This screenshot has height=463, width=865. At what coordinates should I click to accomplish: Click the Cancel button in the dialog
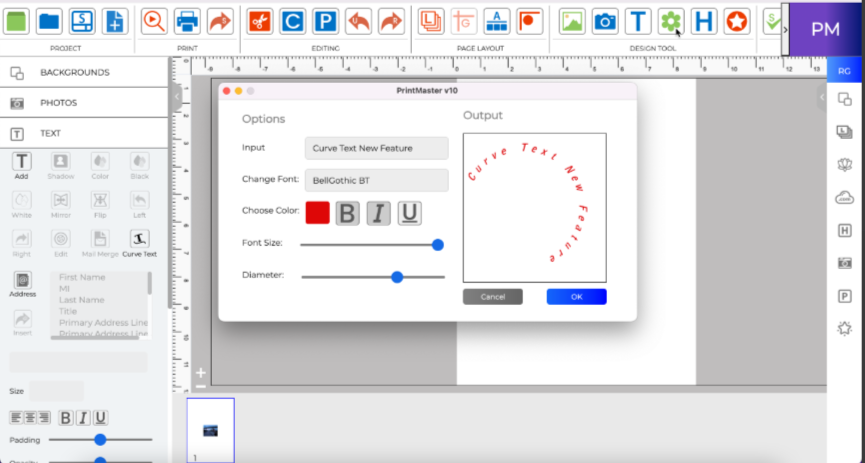coord(493,297)
